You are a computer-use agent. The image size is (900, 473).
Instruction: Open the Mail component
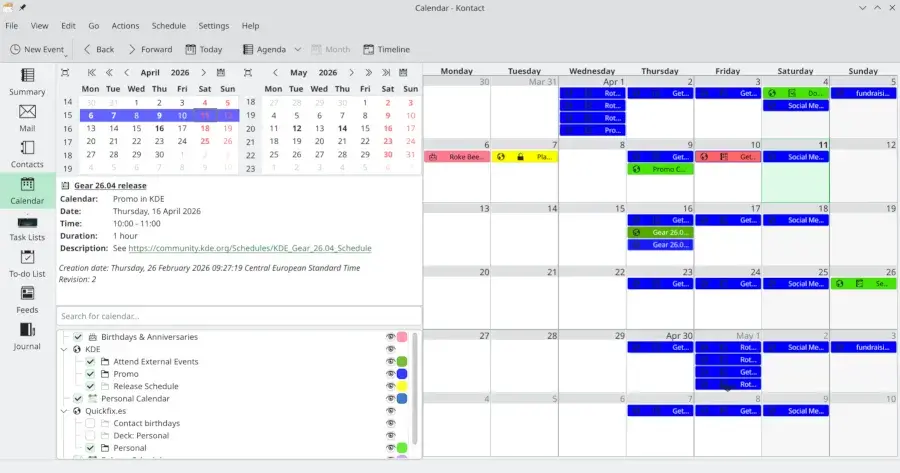(x=27, y=118)
